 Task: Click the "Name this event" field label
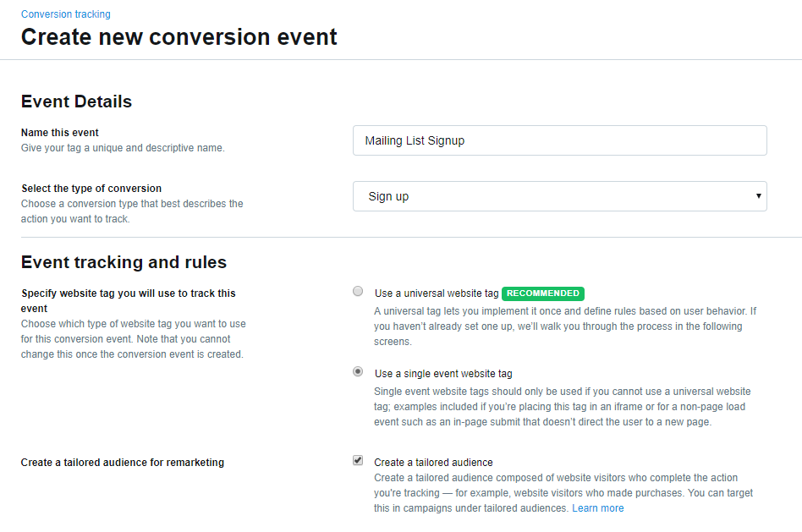(59, 132)
